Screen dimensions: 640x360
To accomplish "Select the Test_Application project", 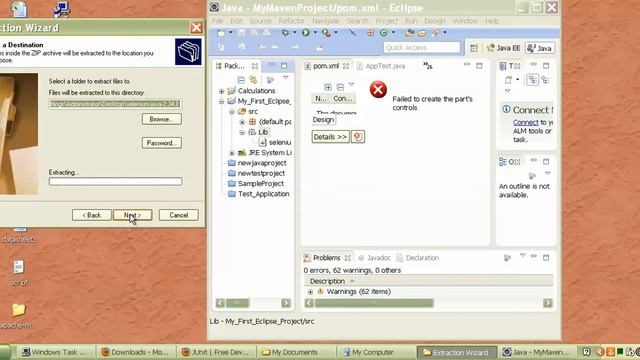I will point(263,194).
